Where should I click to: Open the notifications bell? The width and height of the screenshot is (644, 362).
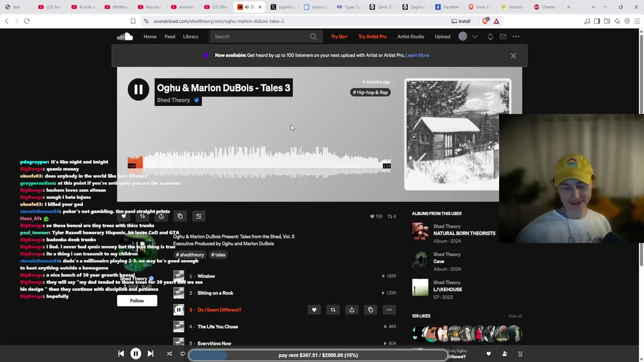point(490,36)
